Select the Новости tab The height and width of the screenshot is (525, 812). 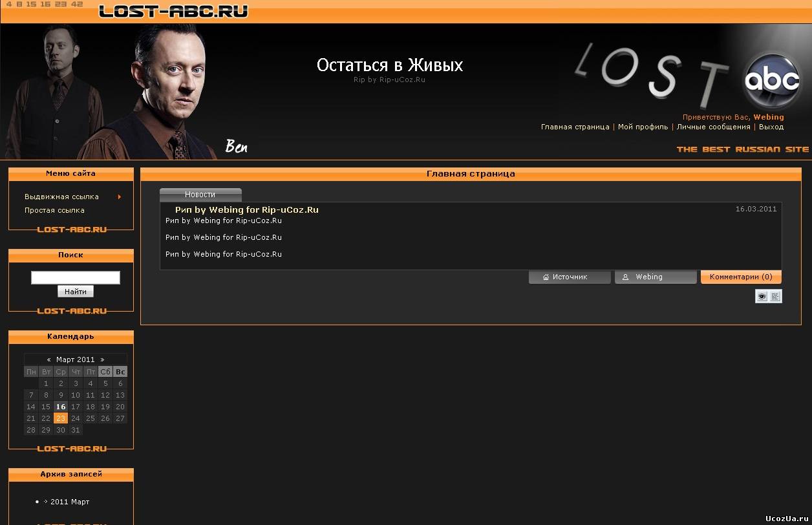[x=200, y=195]
